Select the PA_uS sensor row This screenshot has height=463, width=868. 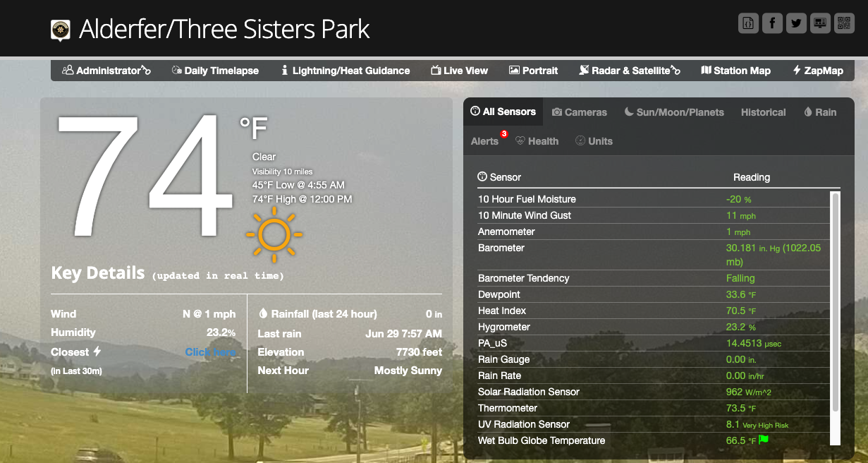pos(654,343)
